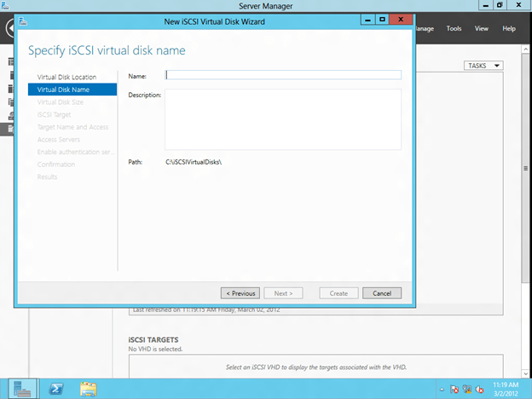Open the TASKS dropdown

click(484, 66)
